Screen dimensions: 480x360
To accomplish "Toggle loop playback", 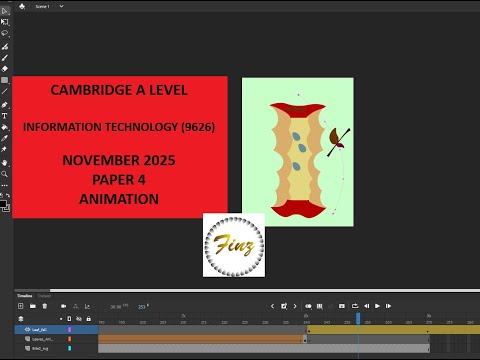I will coord(355,306).
